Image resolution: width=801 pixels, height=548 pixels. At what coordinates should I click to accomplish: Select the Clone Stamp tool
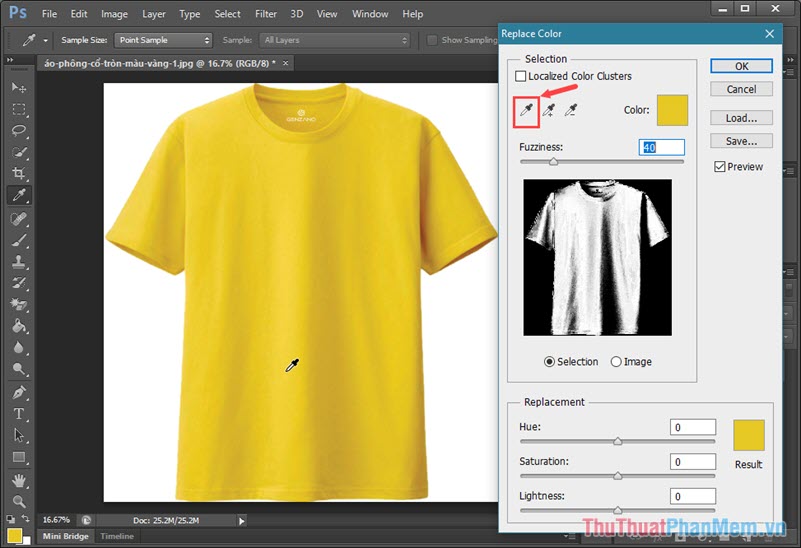[x=19, y=261]
